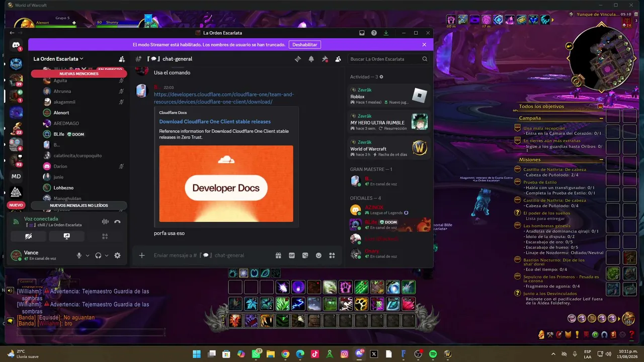Toggle notification bell for chat-general
This screenshot has width=644, height=362.
click(311, 59)
